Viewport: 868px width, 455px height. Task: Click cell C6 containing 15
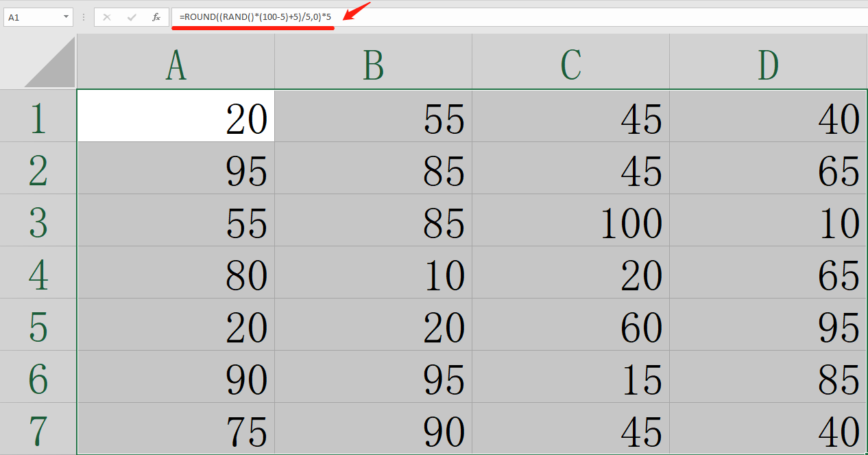tap(571, 377)
